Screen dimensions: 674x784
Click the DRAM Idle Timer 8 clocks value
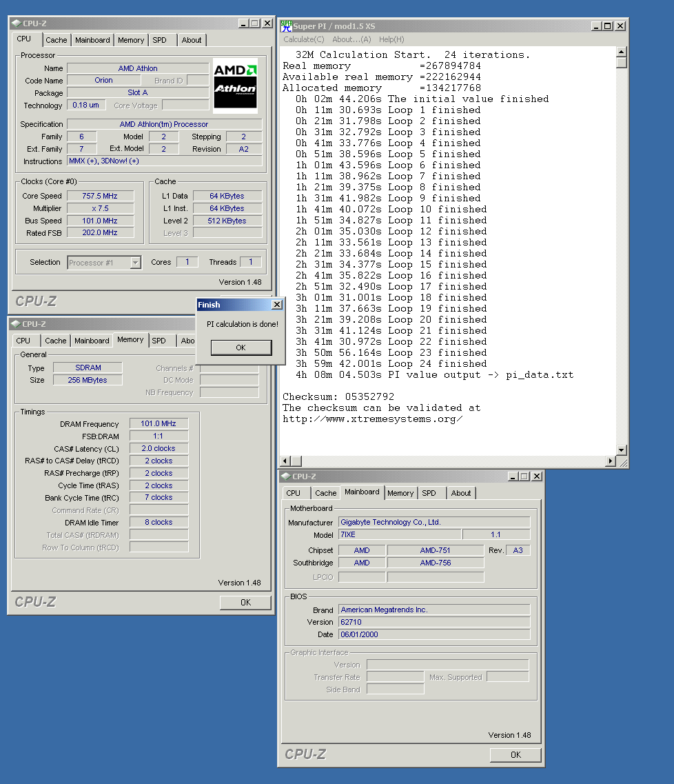tap(159, 522)
